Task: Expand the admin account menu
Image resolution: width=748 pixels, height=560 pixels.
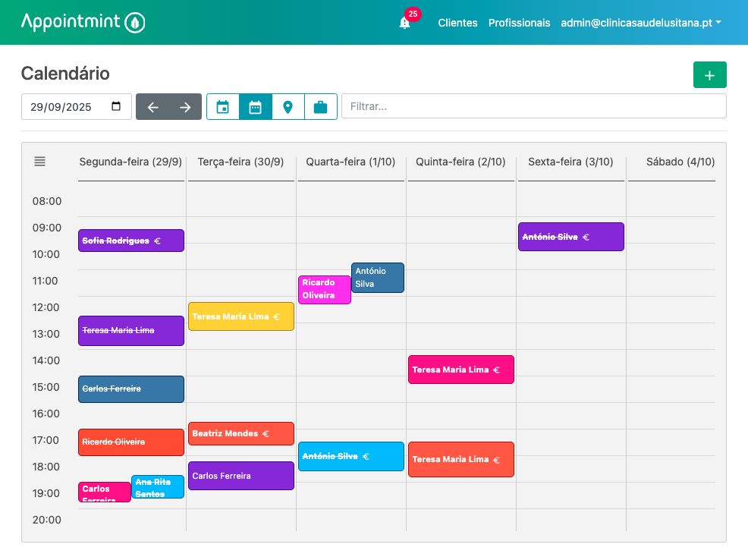Action: [x=641, y=22]
